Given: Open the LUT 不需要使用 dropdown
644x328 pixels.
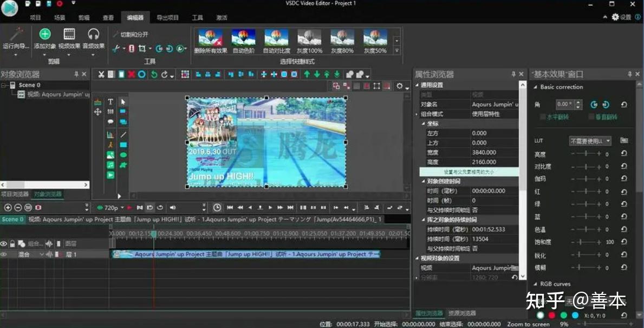Looking at the screenshot, I should (x=590, y=141).
